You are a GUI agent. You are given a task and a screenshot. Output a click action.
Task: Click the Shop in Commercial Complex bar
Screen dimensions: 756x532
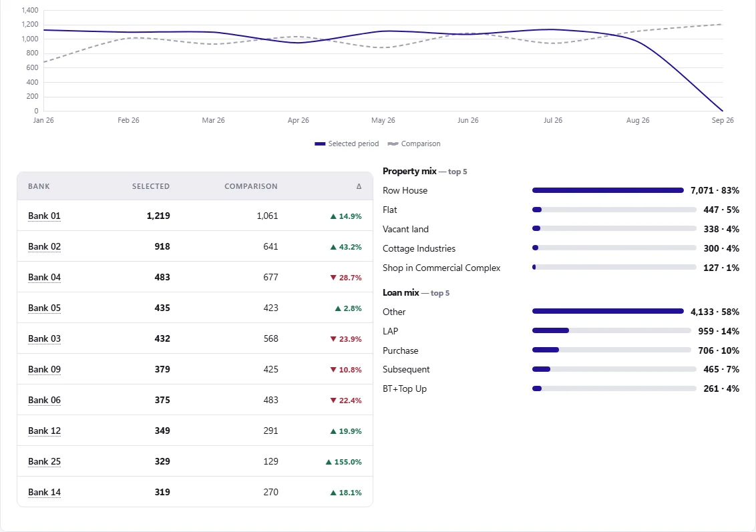tap(614, 267)
